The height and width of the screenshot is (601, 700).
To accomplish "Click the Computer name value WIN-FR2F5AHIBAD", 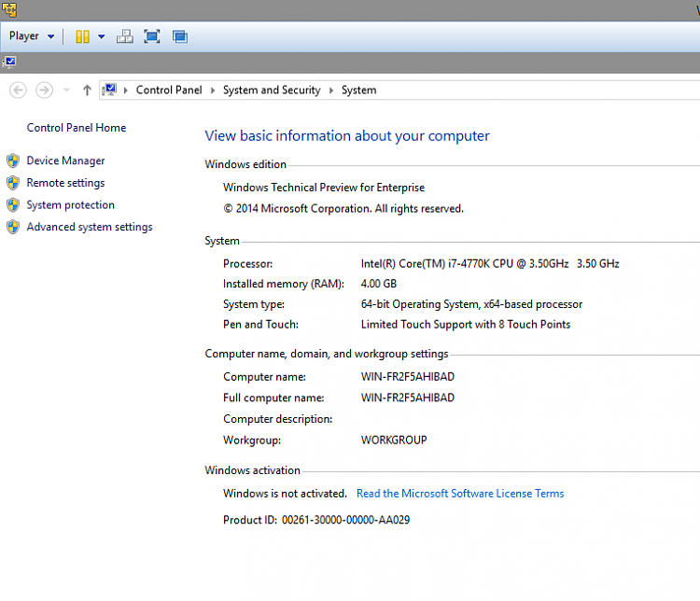I will [x=408, y=377].
